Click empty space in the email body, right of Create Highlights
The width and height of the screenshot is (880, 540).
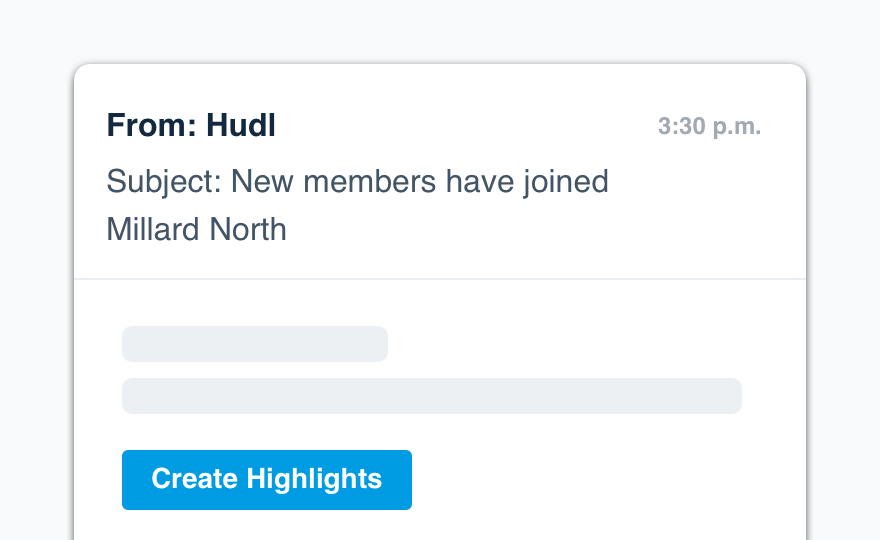click(x=600, y=480)
